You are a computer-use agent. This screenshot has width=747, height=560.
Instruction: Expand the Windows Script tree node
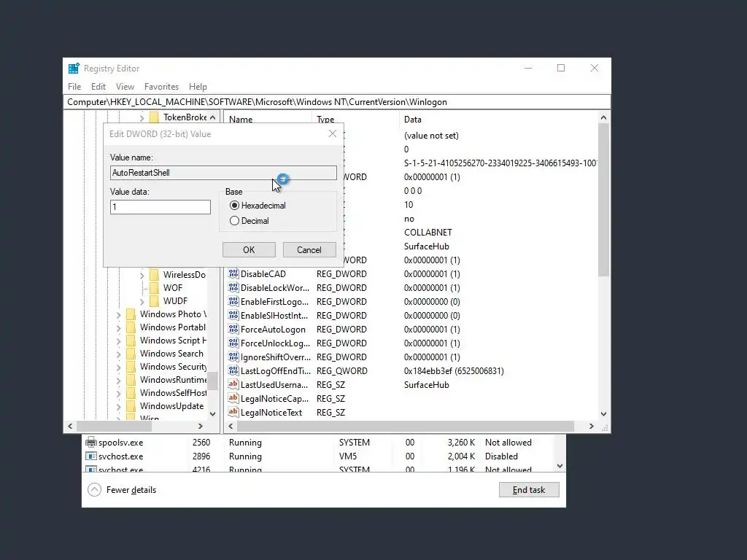(119, 341)
